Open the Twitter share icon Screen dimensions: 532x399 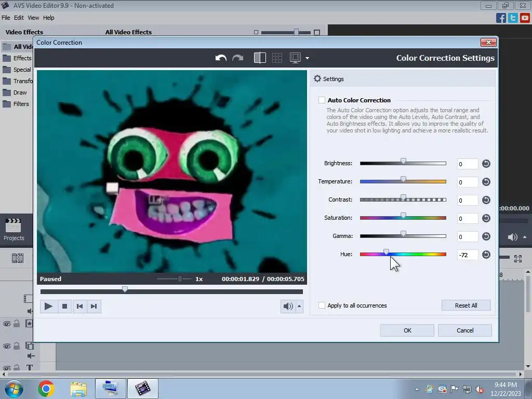(513, 18)
